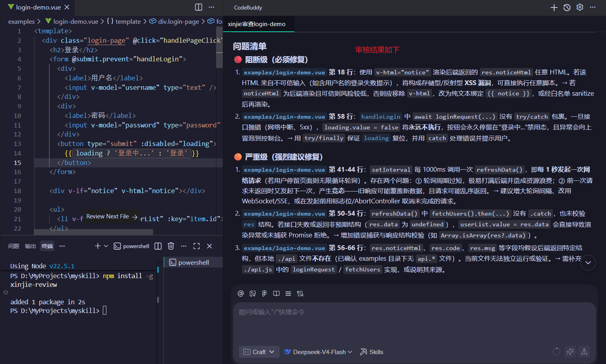The width and height of the screenshot is (606, 364).
Task: Open file link for lines 41-44 issue
Action: point(284,170)
